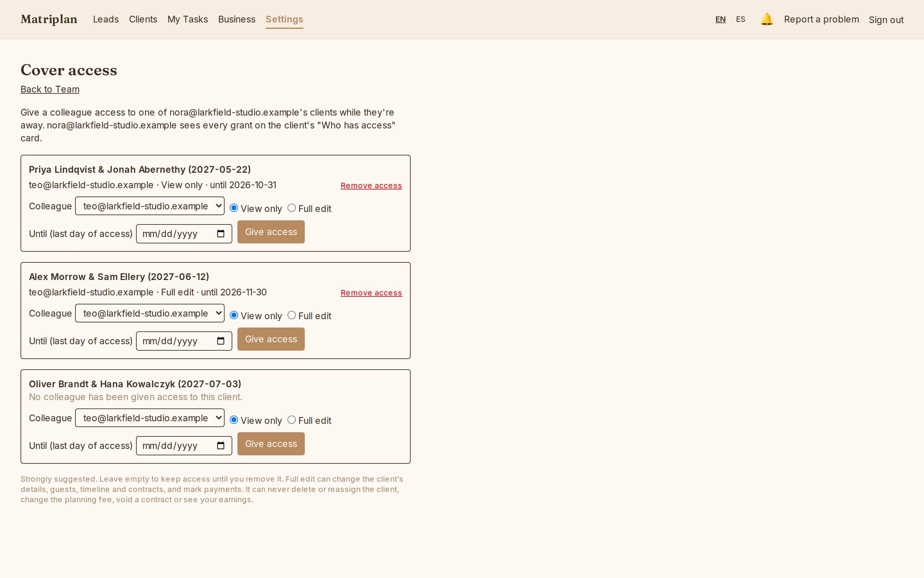The height and width of the screenshot is (578, 924).
Task: Follow the Back to Team link
Action: coord(50,89)
